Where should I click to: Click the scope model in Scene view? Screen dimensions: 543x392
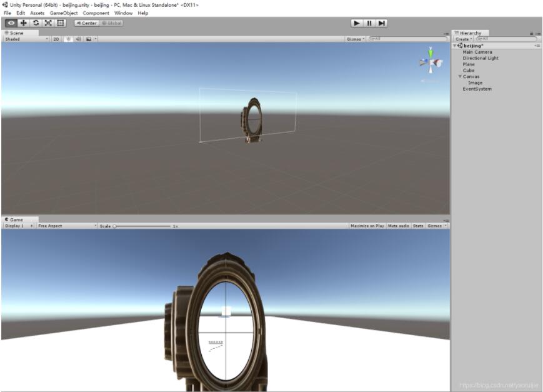(252, 120)
